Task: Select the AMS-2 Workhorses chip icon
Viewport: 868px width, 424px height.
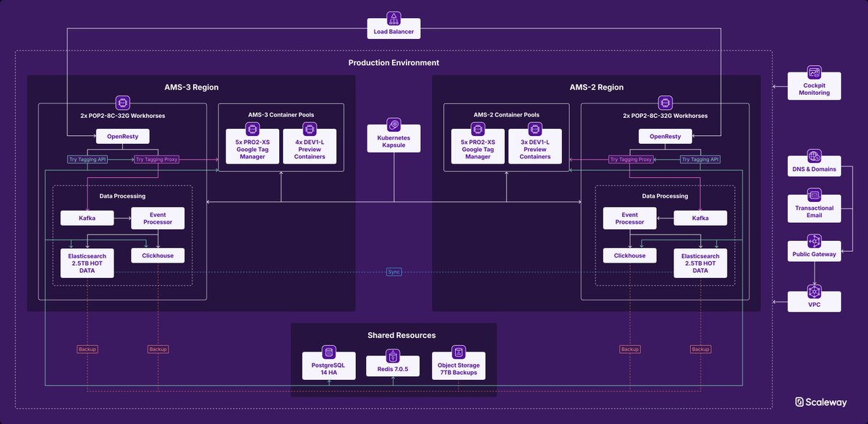Action: point(665,103)
